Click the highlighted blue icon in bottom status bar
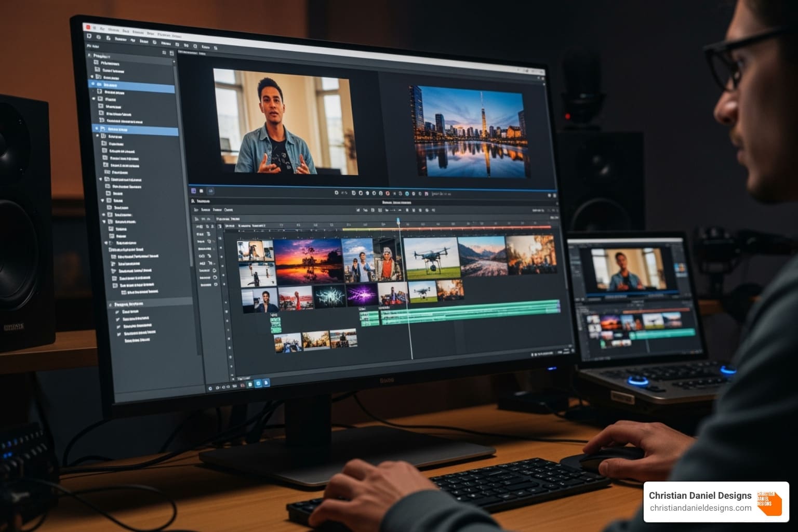 (258, 383)
